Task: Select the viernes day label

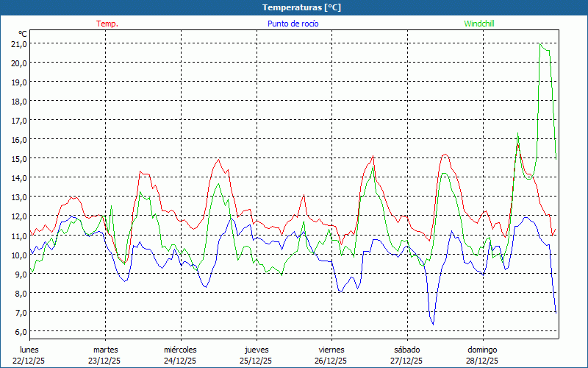Action: (331, 350)
